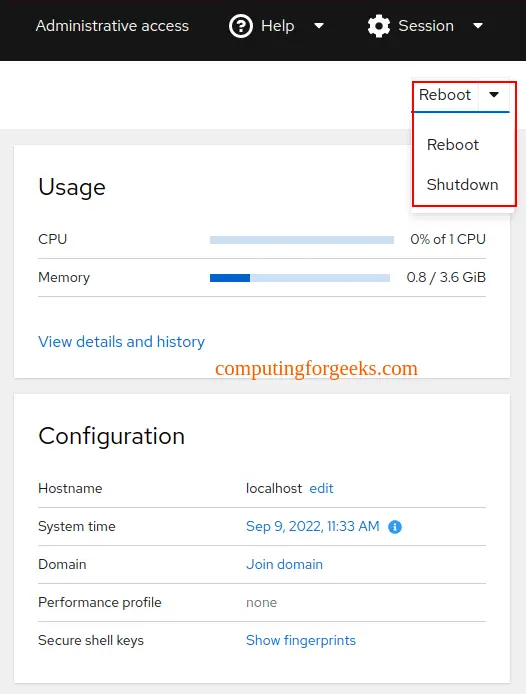Screen dimensions: 526x694
Task: Click the Help question mark icon
Action: (240, 26)
